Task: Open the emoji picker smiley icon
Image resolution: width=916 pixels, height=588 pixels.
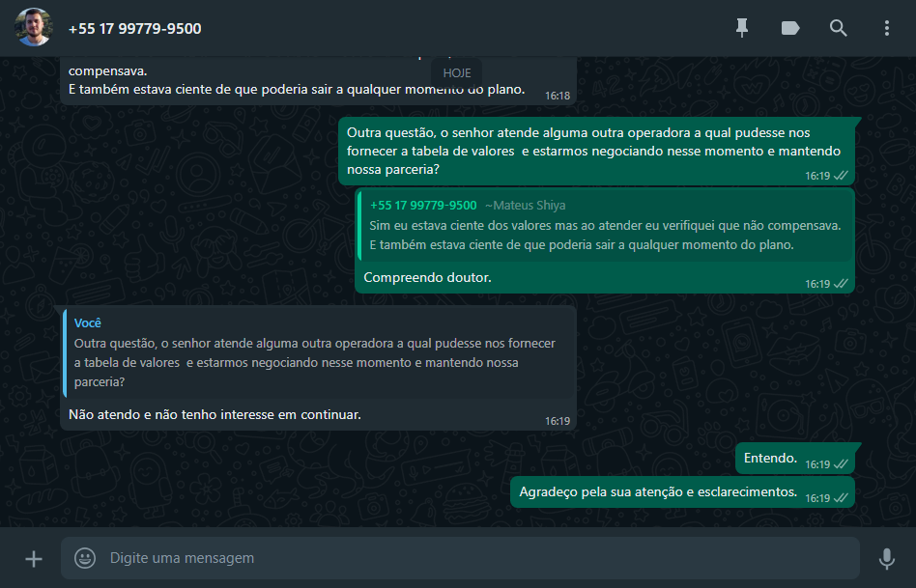Action: tap(85, 558)
